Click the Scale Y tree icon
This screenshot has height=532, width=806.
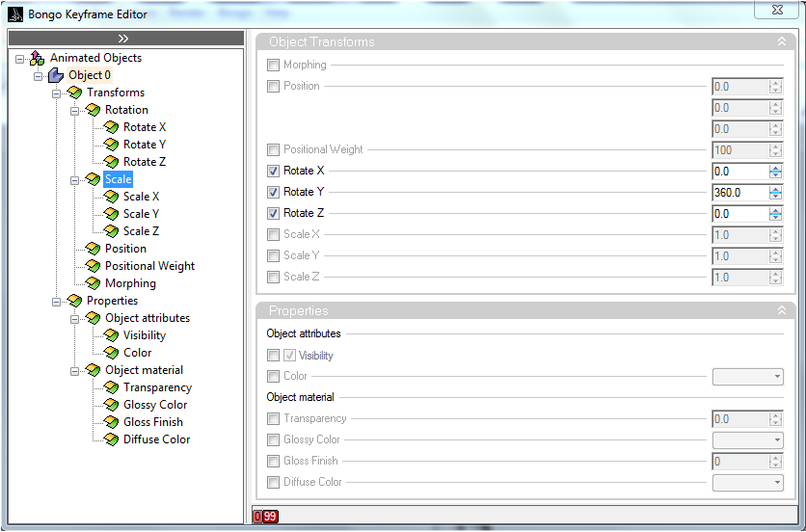(111, 214)
